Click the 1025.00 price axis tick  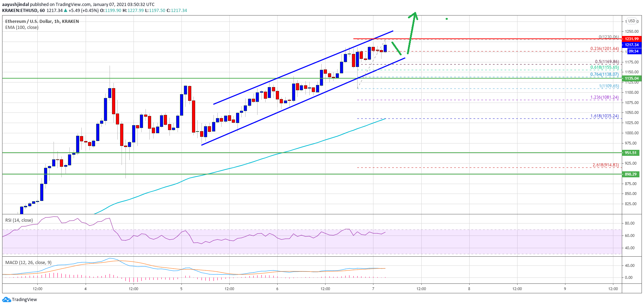[x=632, y=123]
